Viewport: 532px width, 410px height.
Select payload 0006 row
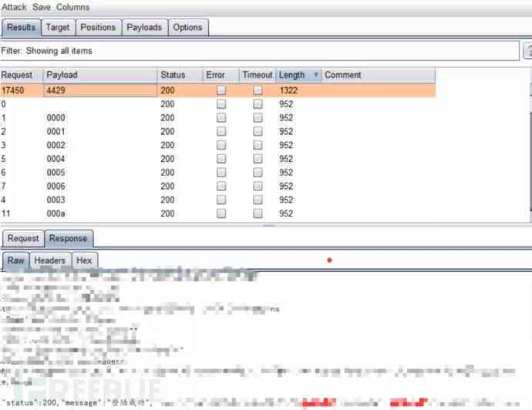click(218, 187)
